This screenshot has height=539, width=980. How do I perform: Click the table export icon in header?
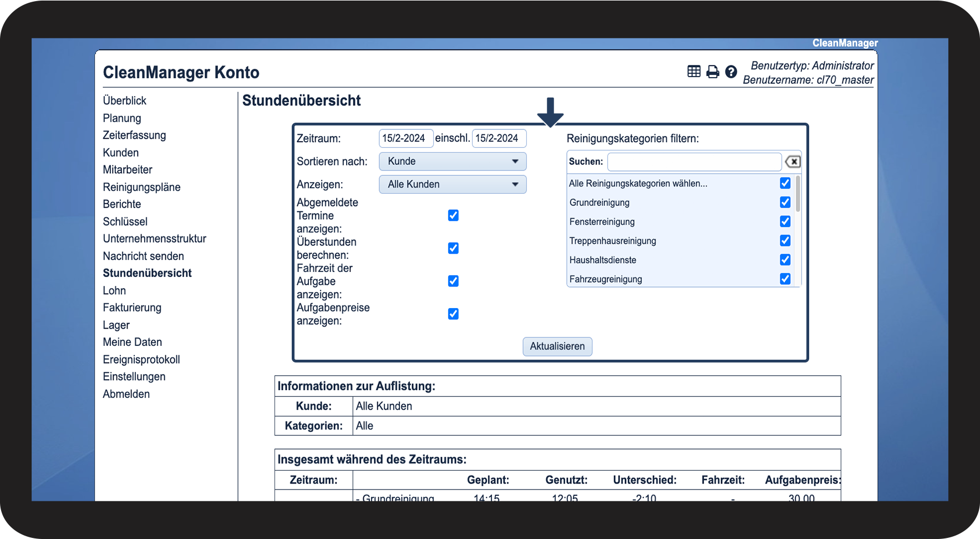point(693,72)
